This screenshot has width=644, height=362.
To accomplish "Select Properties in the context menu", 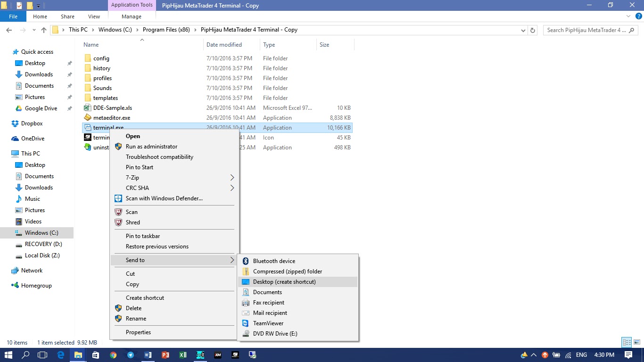I will 173,332.
